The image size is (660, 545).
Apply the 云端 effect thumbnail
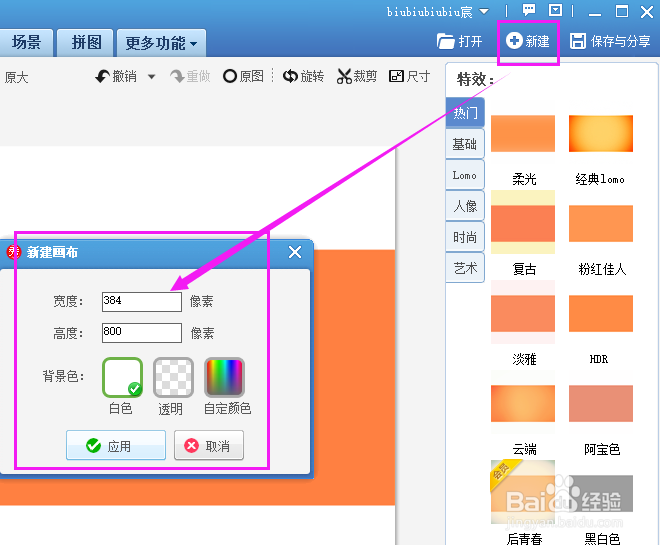coord(523,402)
